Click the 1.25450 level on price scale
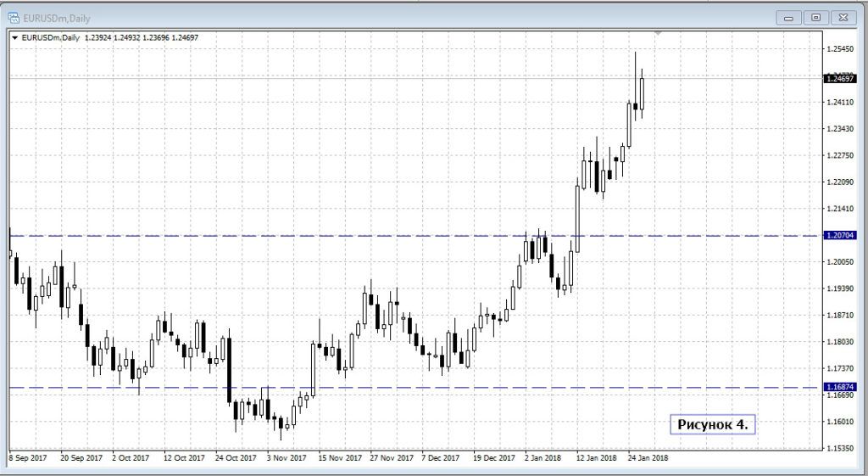Screen dimensions: 868x476 839,49
